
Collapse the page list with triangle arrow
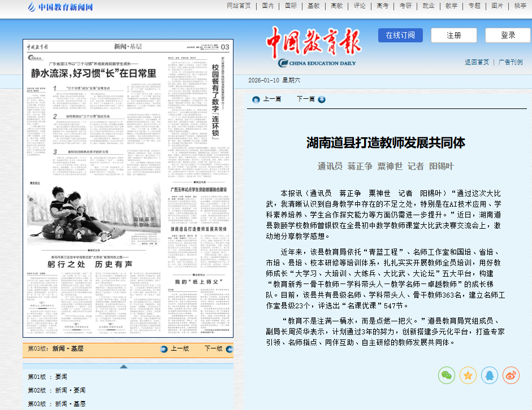tap(123, 366)
